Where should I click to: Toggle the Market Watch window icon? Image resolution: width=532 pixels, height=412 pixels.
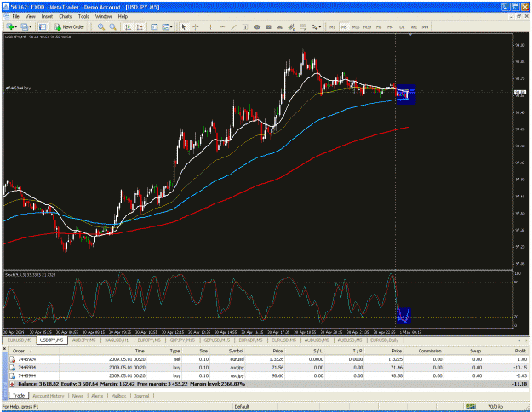pyautogui.click(x=43, y=26)
